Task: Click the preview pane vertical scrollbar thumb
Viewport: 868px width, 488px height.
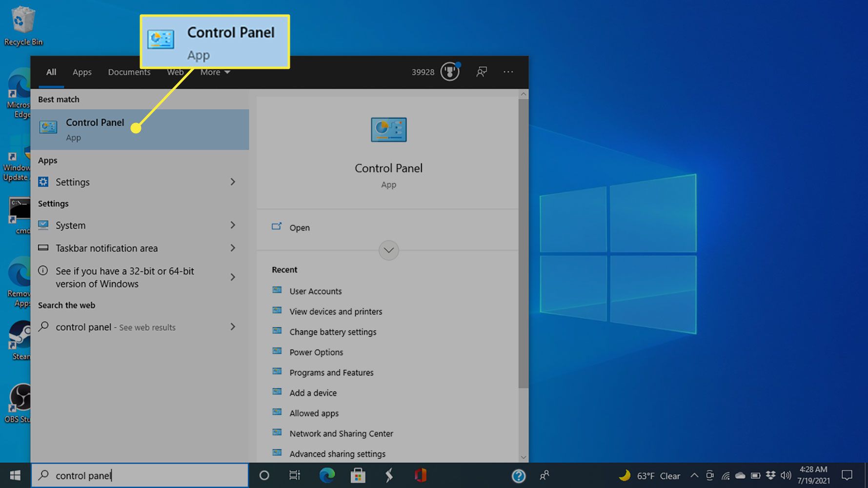Action: click(x=523, y=244)
